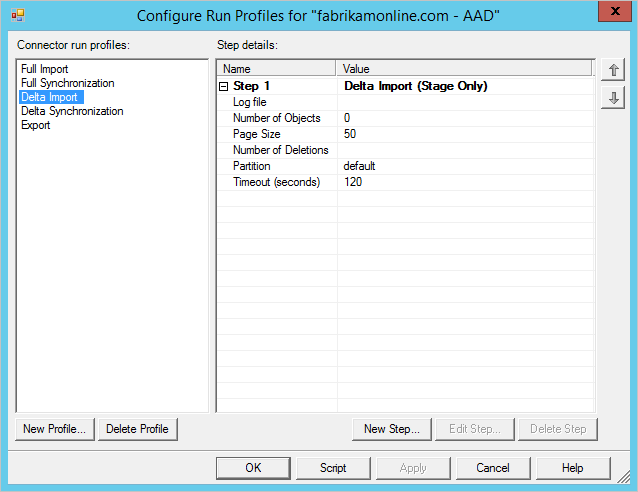This screenshot has width=638, height=492.
Task: Select the Delta Synchronization run profile
Action: click(x=72, y=111)
